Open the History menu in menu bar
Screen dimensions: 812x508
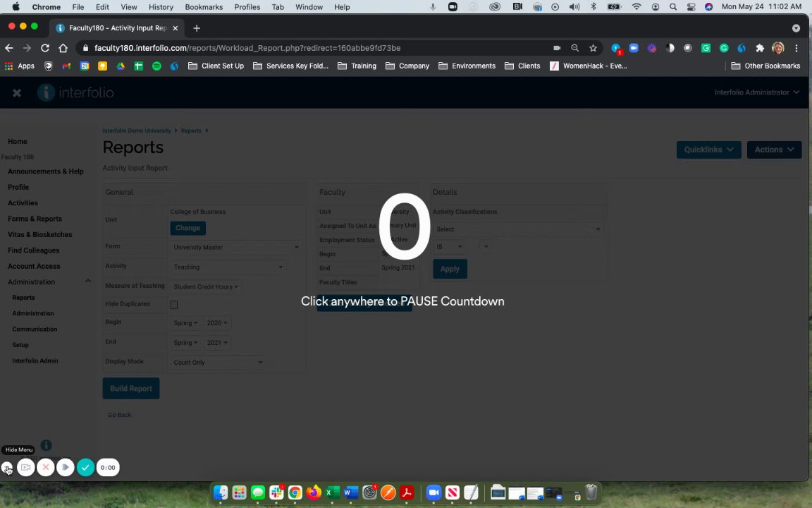(x=161, y=7)
